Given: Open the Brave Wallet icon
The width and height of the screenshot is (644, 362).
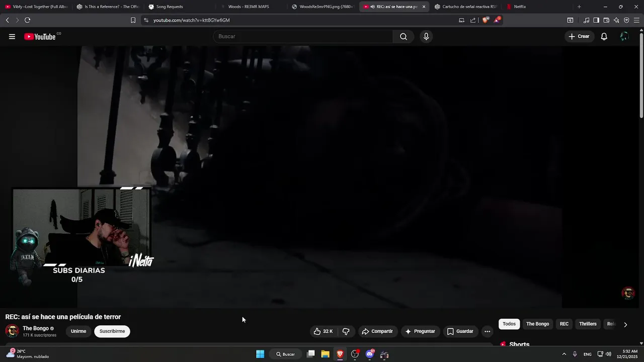Looking at the screenshot, I should pos(606,20).
